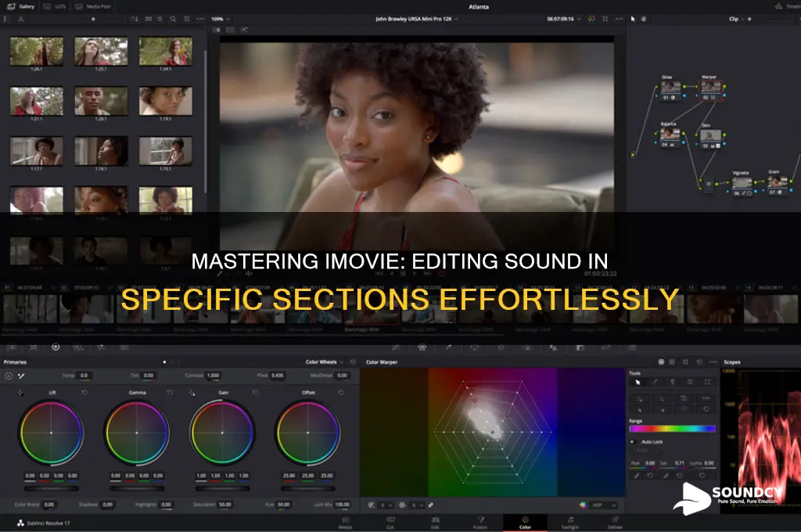Screen dimensions: 801x532
Task: Toggle the Auto Lock switch
Action: tap(632, 441)
